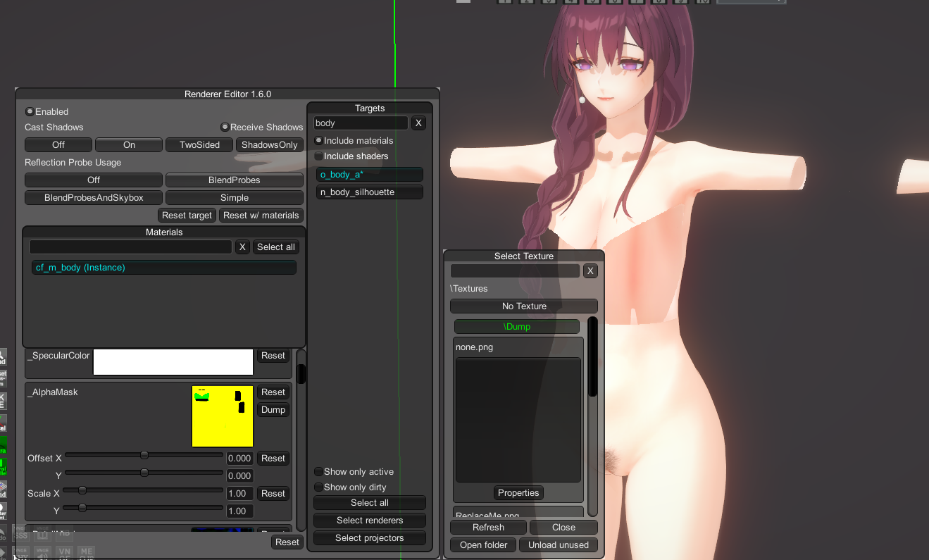The height and width of the screenshot is (560, 929).
Task: Click the VNGE SSS icon
Action: tap(22, 536)
